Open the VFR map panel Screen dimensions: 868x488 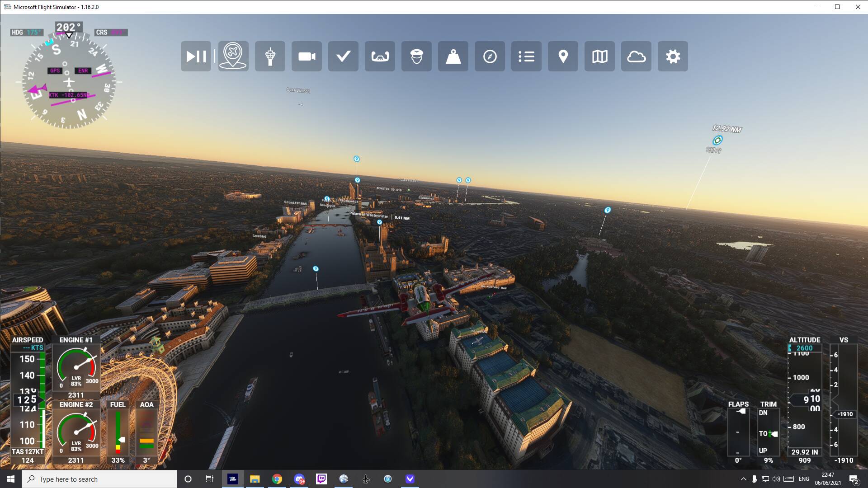click(x=599, y=56)
